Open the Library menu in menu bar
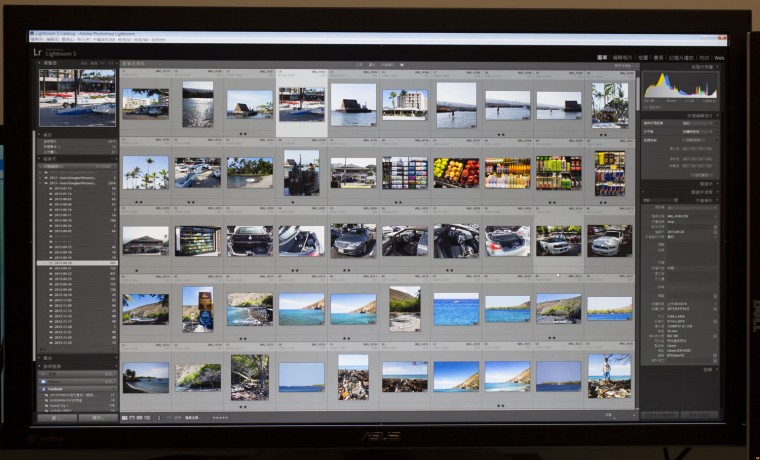Viewport: 760px width, 460px height. [x=67, y=40]
